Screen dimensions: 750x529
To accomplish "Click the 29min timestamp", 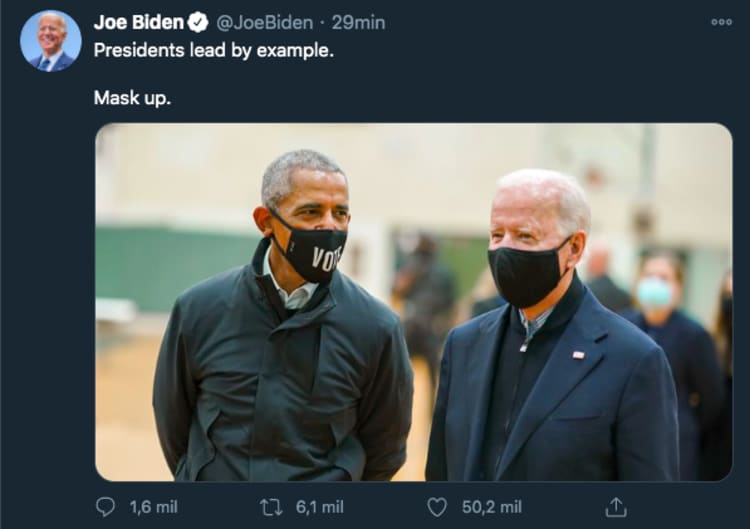I will click(358, 22).
